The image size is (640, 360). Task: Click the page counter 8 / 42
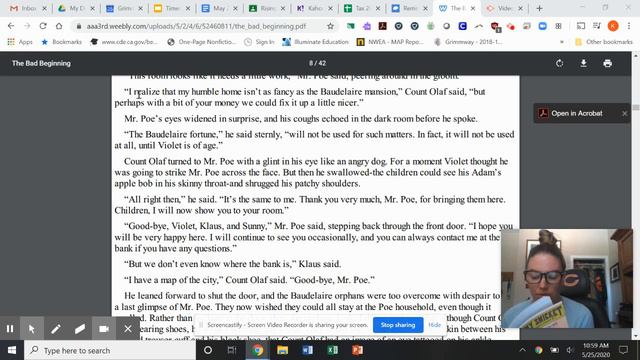317,63
